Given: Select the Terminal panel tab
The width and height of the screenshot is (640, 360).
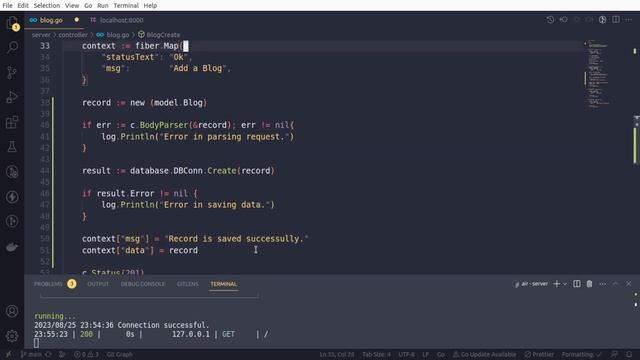Looking at the screenshot, I should pyautogui.click(x=223, y=284).
